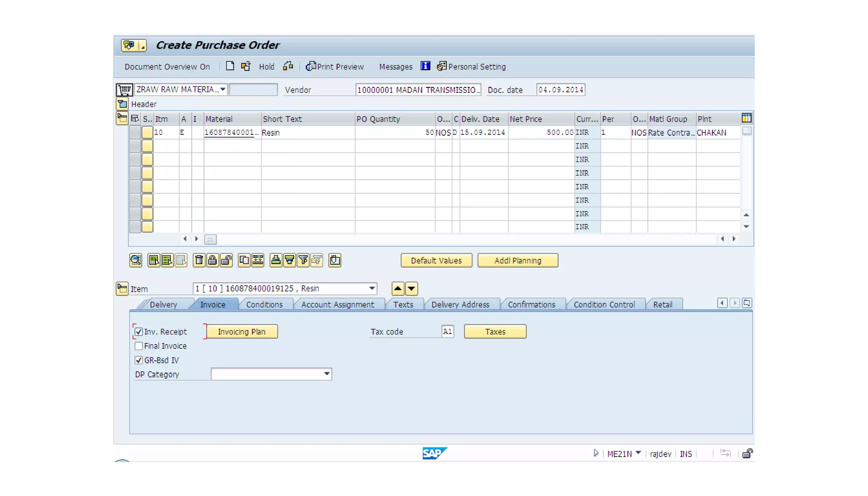The width and height of the screenshot is (868, 496).
Task: Click the blue Messages info icon
Action: (425, 66)
